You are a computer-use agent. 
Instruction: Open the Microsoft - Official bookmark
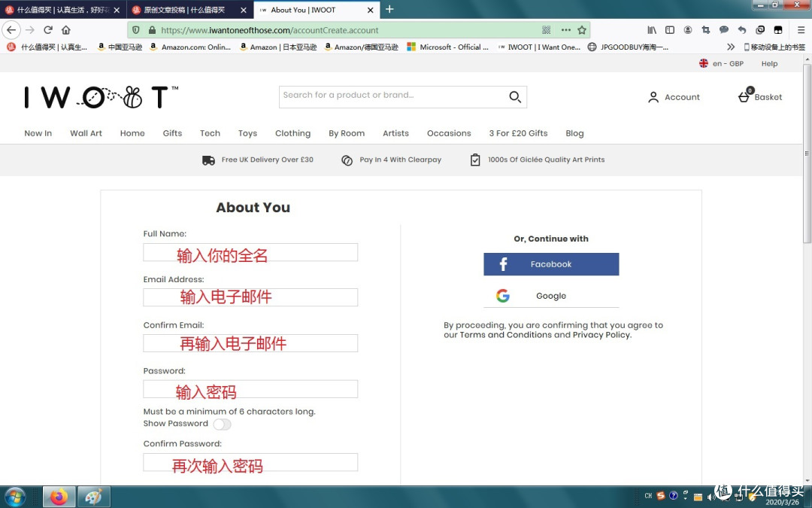[448, 47]
